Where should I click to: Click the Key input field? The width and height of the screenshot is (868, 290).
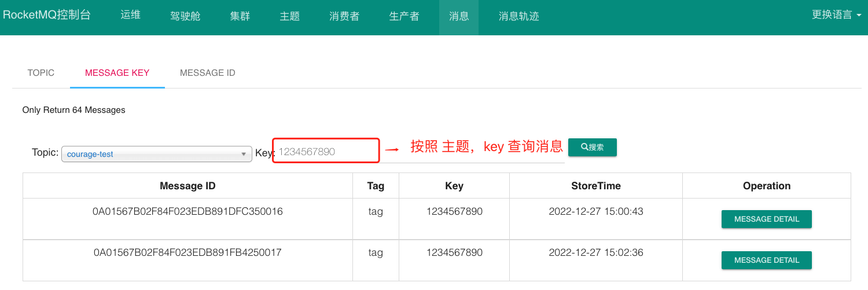326,152
